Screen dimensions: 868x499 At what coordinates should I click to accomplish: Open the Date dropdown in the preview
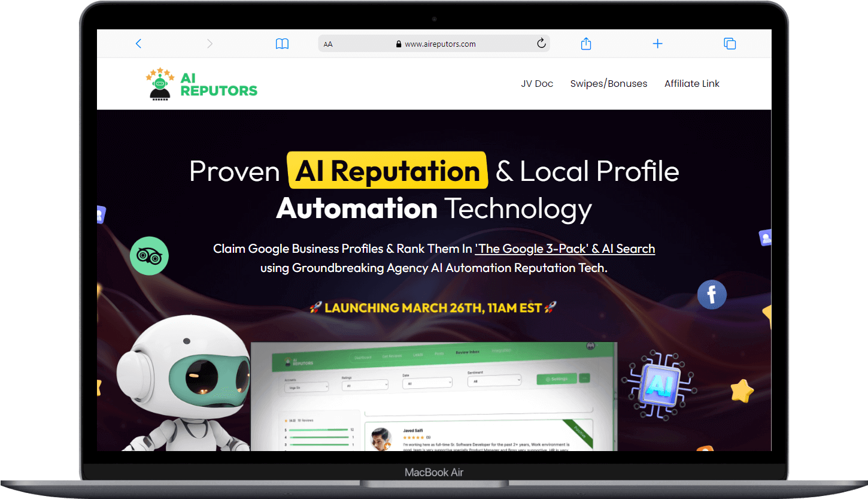[427, 383]
